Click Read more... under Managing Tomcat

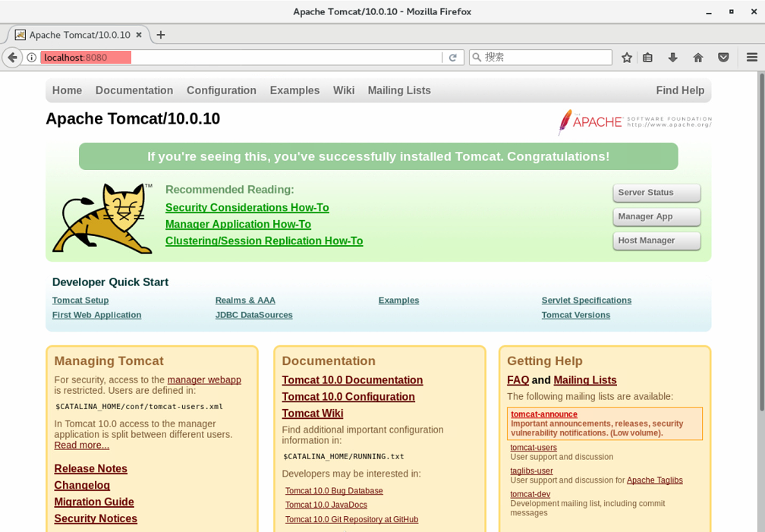[x=81, y=445]
